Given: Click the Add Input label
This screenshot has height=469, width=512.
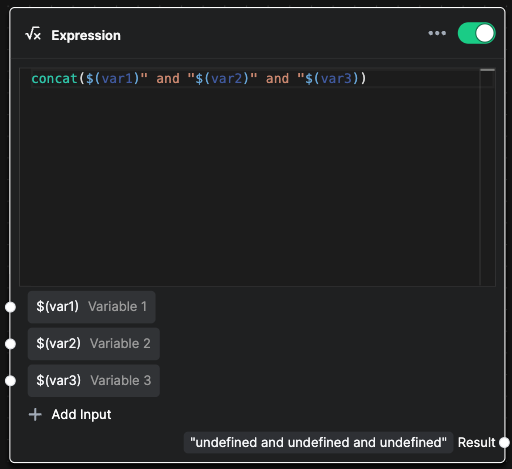Looking at the screenshot, I should click(81, 415).
